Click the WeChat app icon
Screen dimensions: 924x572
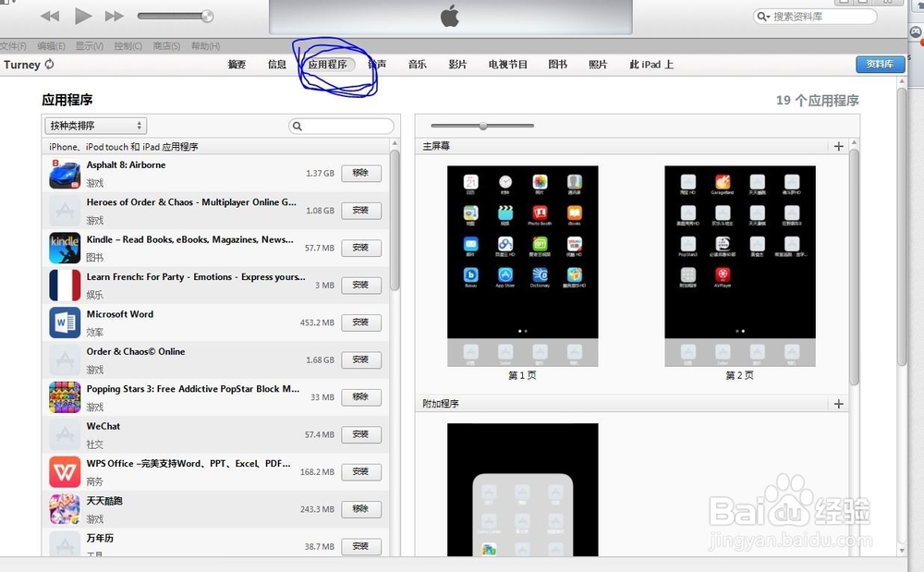pyautogui.click(x=64, y=434)
